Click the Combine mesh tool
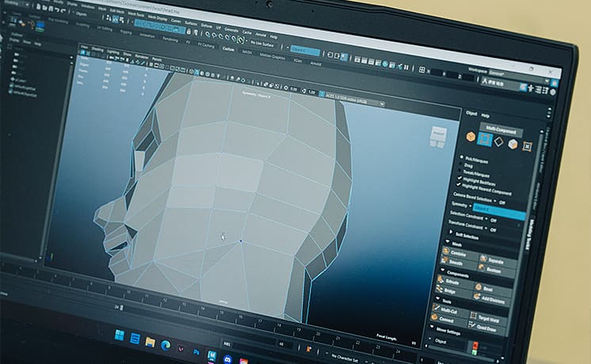The width and height of the screenshot is (591, 364). [459, 253]
